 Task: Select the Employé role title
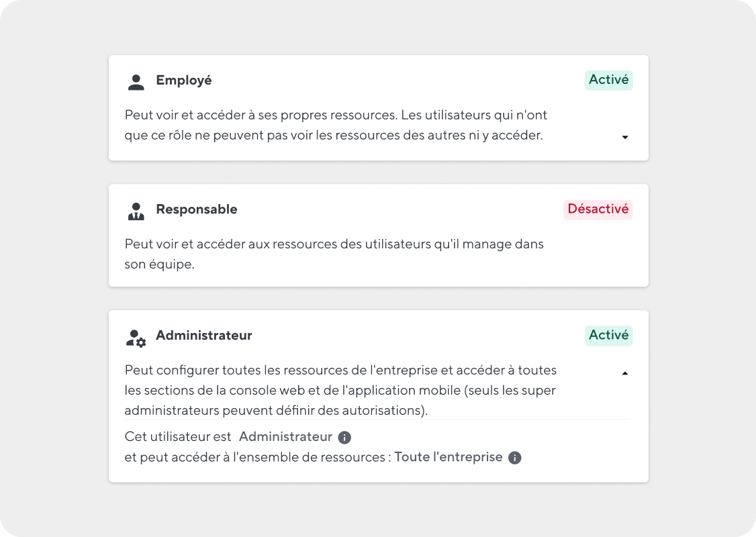[184, 81]
